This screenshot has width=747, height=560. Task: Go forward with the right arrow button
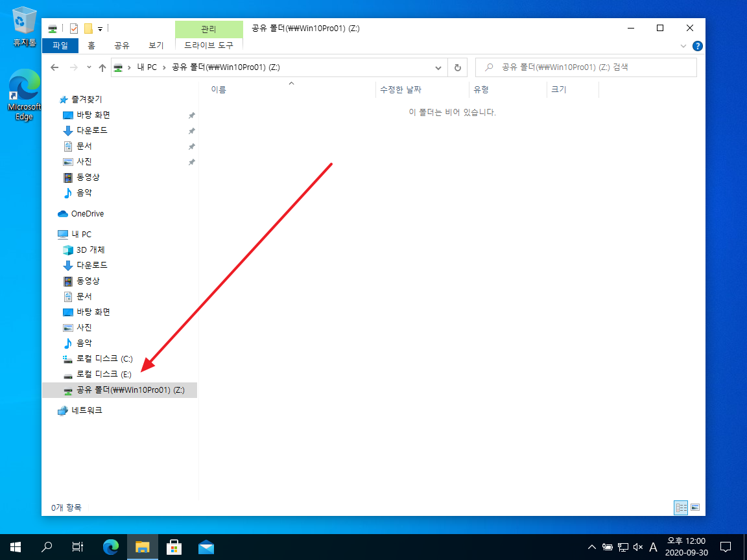coord(73,67)
